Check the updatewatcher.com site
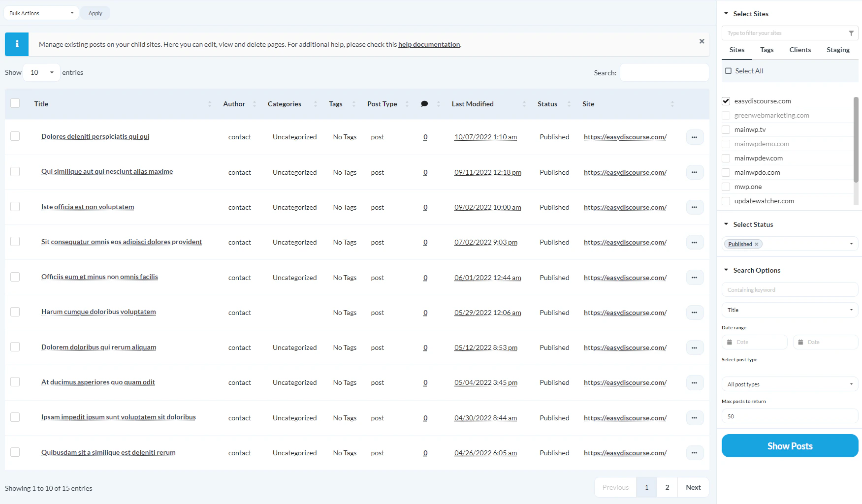 pos(726,201)
